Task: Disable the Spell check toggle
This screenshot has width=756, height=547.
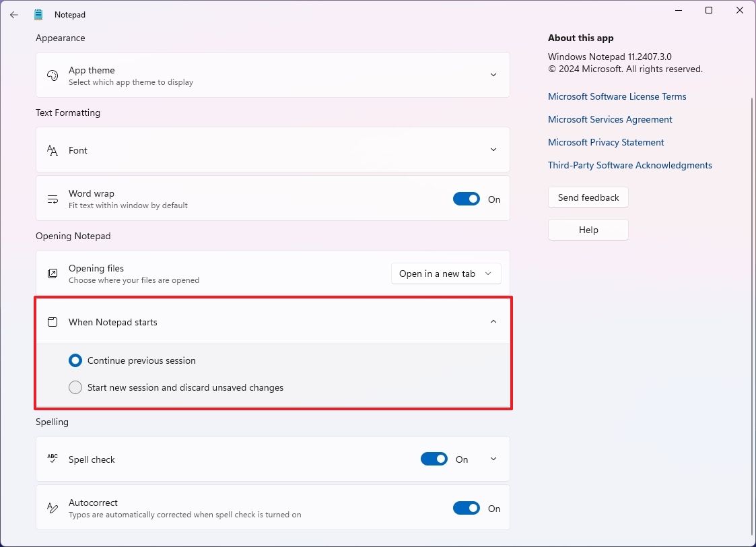Action: pyautogui.click(x=434, y=459)
